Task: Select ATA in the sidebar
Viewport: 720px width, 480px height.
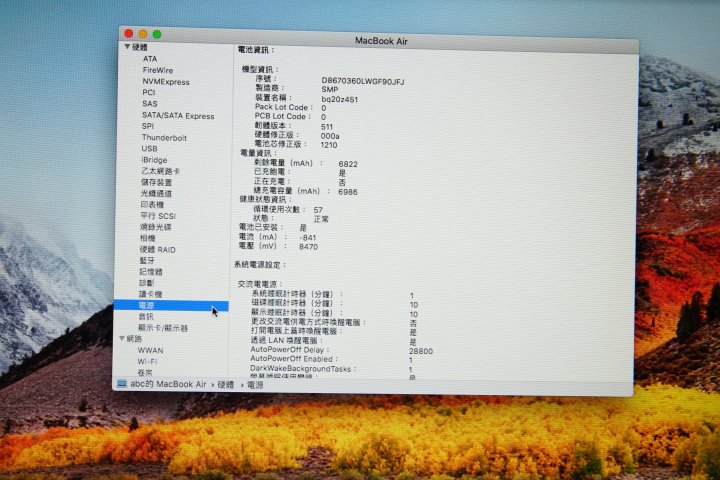Action: [x=150, y=59]
